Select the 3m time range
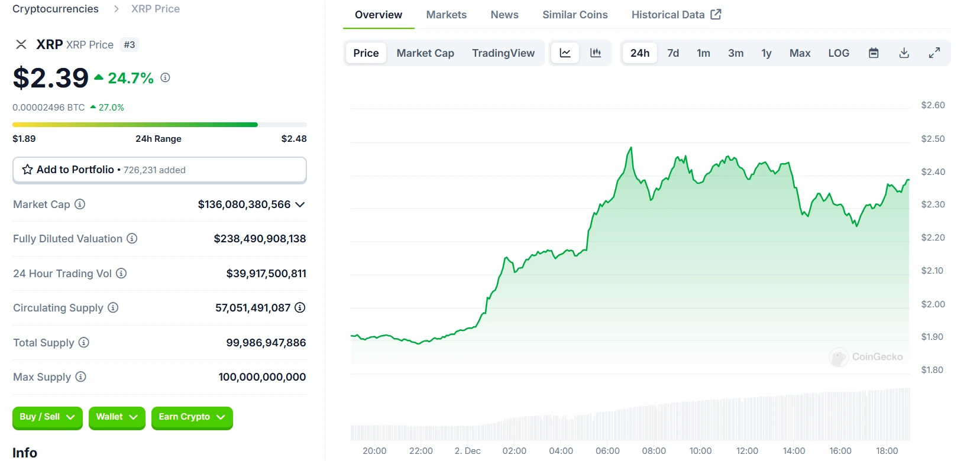The width and height of the screenshot is (980, 461). [736, 53]
